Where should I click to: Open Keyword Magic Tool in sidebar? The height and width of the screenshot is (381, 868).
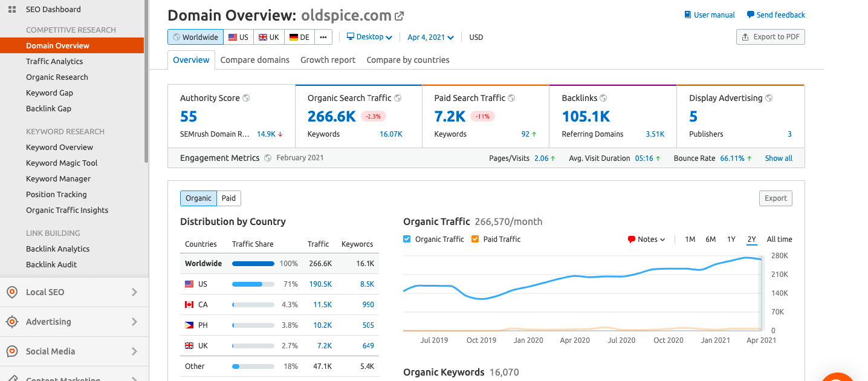pyautogui.click(x=62, y=163)
